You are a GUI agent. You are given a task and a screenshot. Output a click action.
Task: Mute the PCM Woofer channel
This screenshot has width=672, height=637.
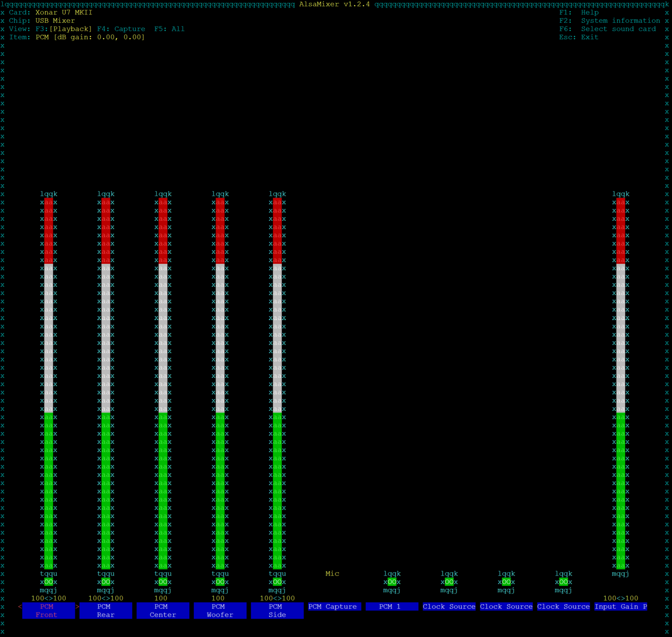coord(220,582)
